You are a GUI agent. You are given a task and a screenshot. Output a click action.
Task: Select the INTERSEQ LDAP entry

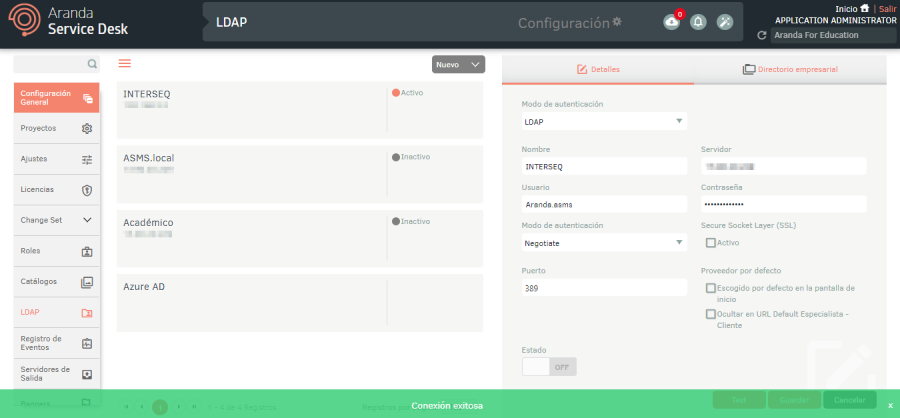pyautogui.click(x=300, y=110)
